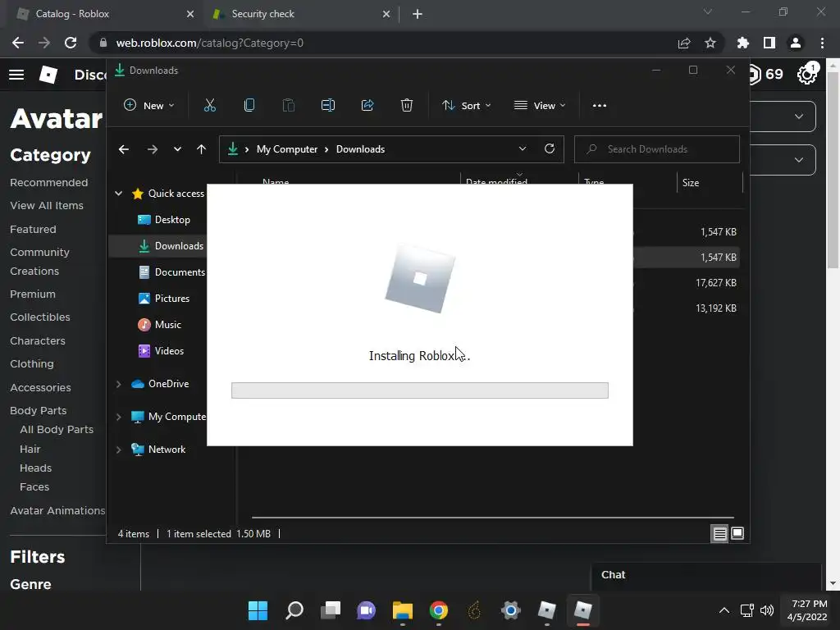Select Desktop in Quick access

click(163, 220)
